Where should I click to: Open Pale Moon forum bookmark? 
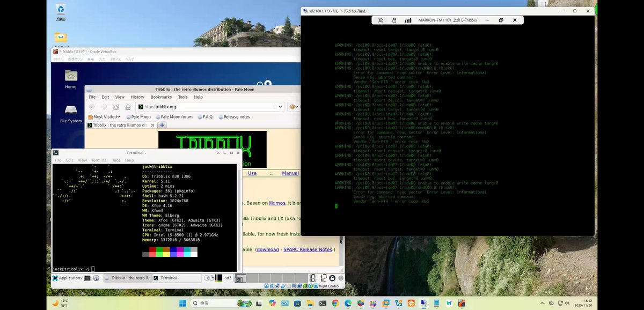174,116
